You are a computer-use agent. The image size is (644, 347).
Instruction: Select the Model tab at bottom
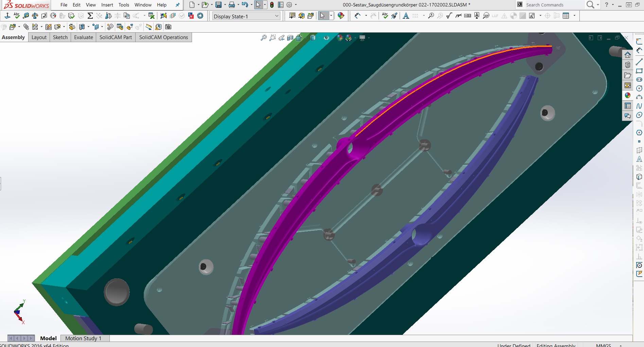coord(48,338)
